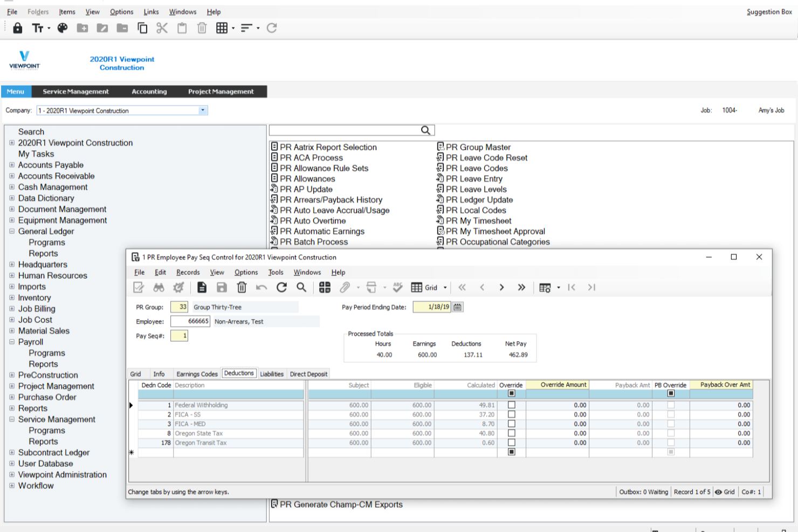Collapse the General Ledger tree node
The height and width of the screenshot is (532, 798).
point(12,231)
